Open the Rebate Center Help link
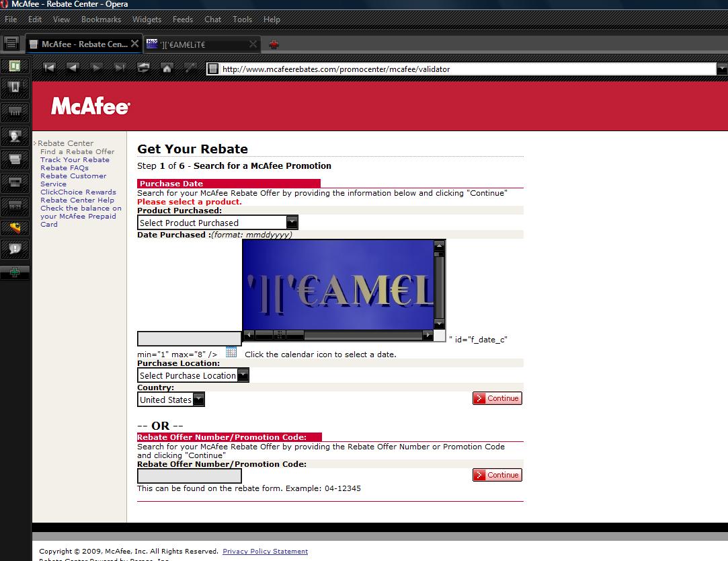Screen dimensions: 728x561 coord(77,200)
